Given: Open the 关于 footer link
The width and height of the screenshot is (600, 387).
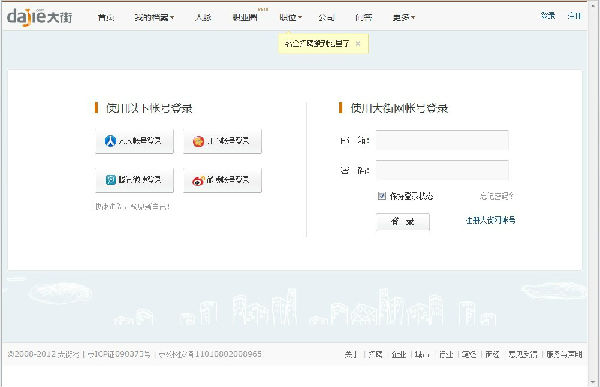Looking at the screenshot, I should pyautogui.click(x=351, y=354).
